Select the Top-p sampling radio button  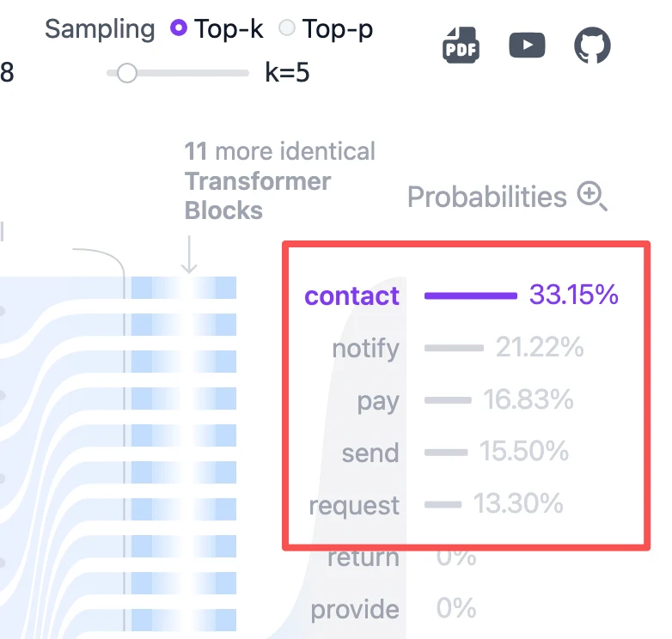(x=287, y=28)
